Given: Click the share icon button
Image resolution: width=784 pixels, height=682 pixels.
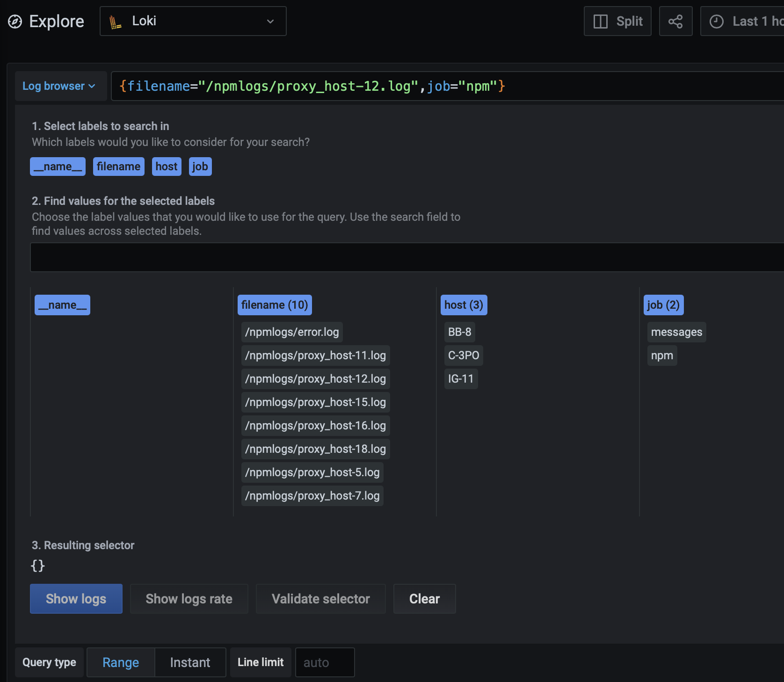Looking at the screenshot, I should click(675, 21).
